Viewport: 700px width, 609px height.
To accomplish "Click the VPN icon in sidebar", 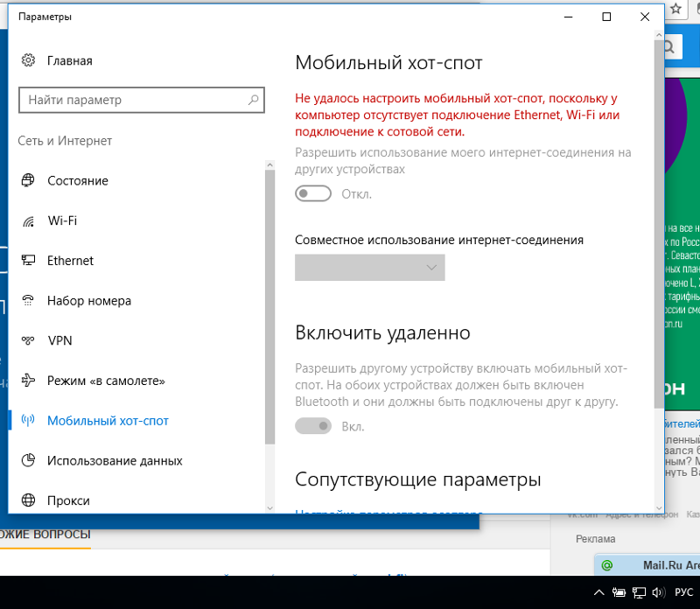I will [x=28, y=340].
